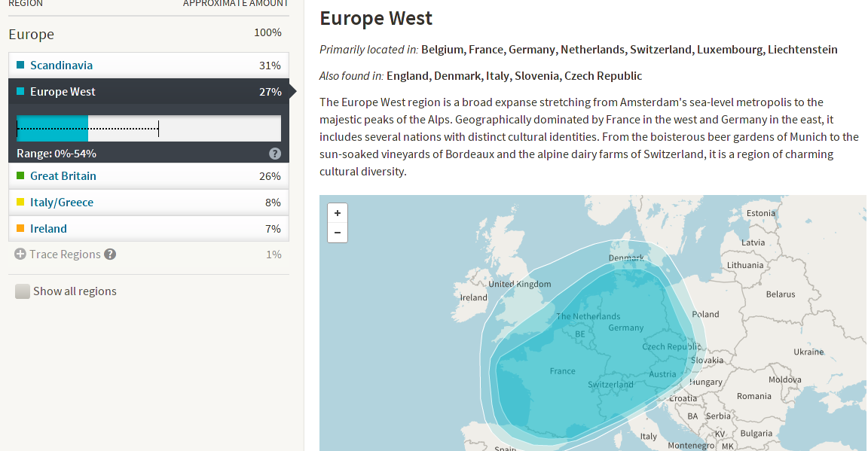This screenshot has height=451, width=868.
Task: Click France label on the map
Action: point(562,371)
